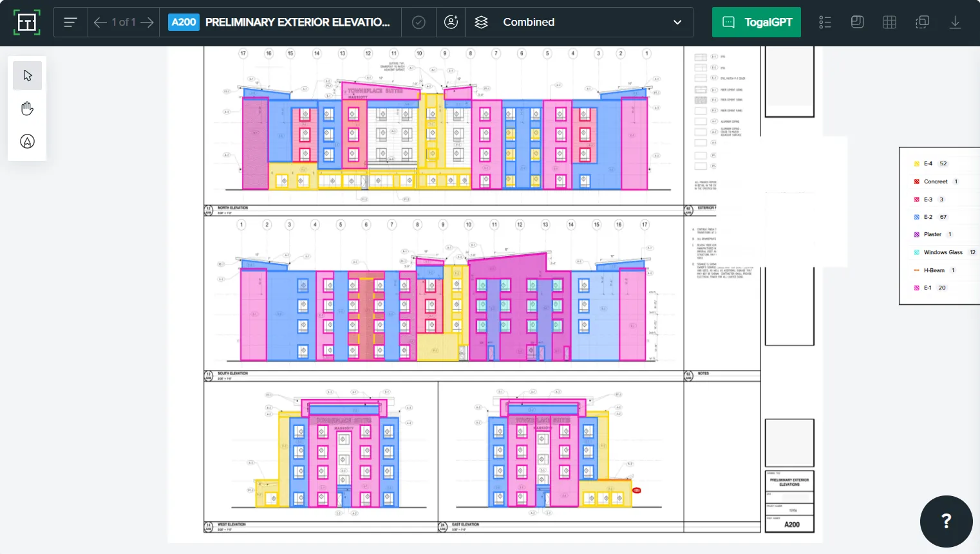This screenshot has width=980, height=554.
Task: Open the table grid view icon
Action: coord(889,23)
